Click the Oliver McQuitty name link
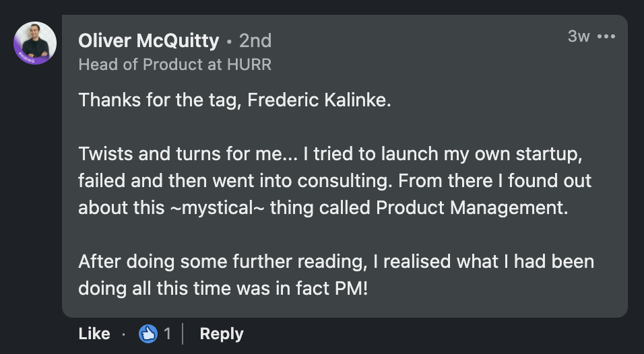 149,41
